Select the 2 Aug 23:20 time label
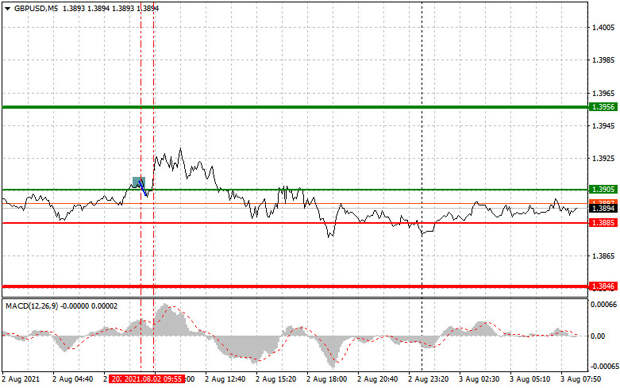Screen dimensions: 620x388 click(428, 379)
